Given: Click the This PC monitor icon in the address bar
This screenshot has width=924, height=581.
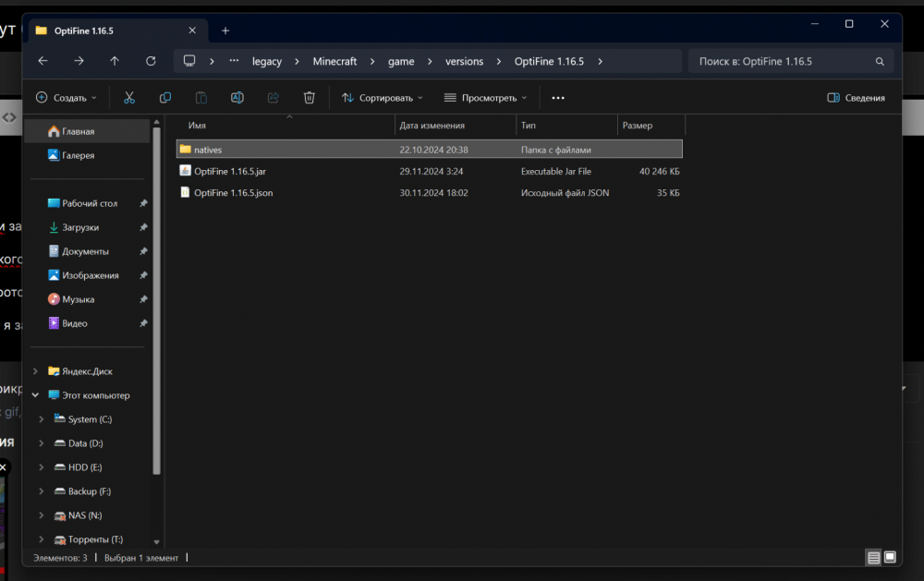Looking at the screenshot, I should (x=189, y=61).
